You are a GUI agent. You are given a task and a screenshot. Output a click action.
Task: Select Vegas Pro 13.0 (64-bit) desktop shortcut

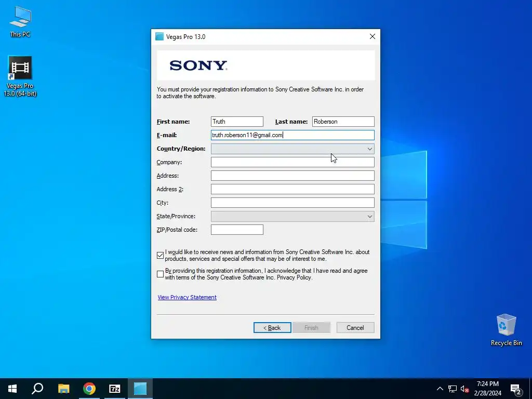(x=20, y=76)
